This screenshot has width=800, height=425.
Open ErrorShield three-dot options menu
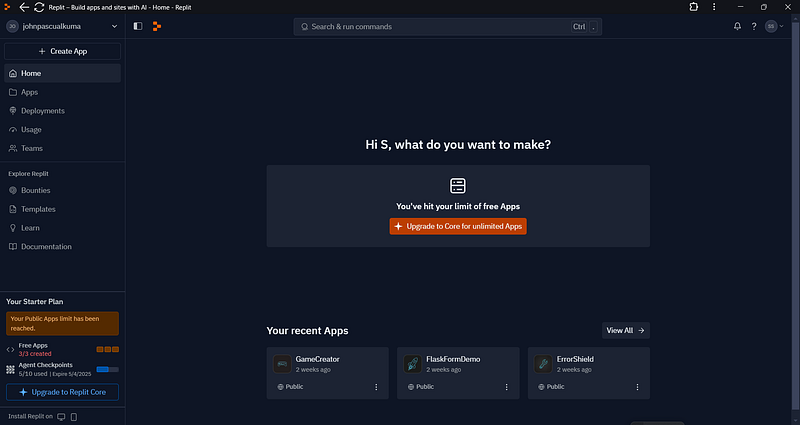coord(637,387)
